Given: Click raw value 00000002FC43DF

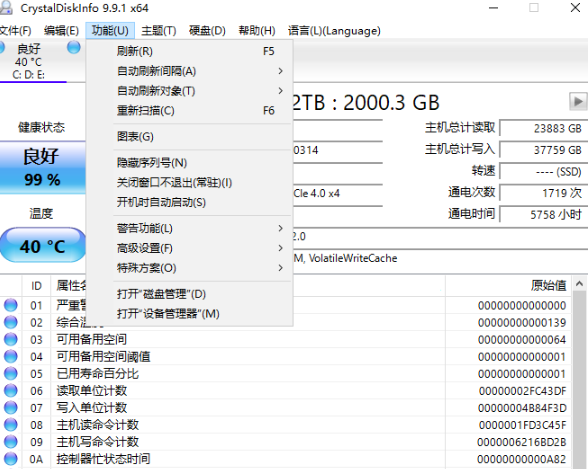Looking at the screenshot, I should click(x=522, y=391).
